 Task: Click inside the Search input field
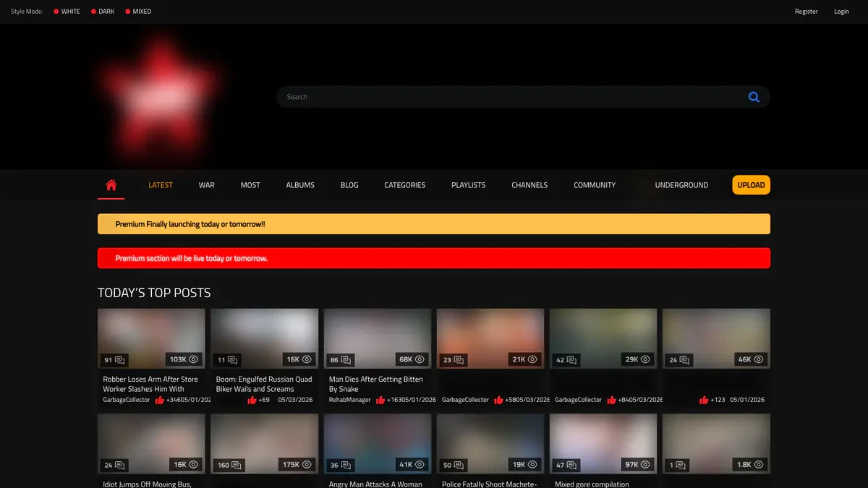tap(514, 97)
